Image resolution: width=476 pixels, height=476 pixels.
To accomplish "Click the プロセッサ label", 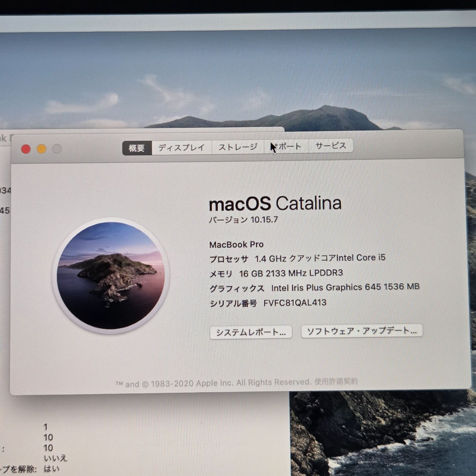I will [x=229, y=259].
